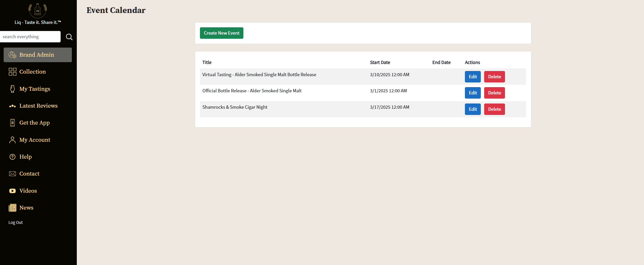Click the My Account person icon
The height and width of the screenshot is (265, 644).
pyautogui.click(x=12, y=140)
